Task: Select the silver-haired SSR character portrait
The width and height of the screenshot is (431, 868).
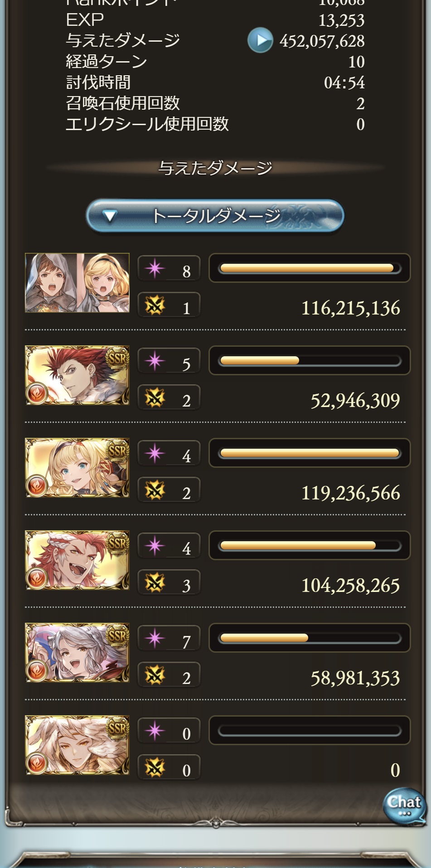Action: point(77,653)
